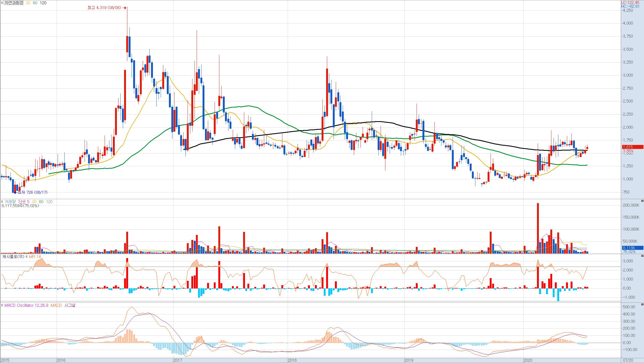Select the green 60 price moving average label
The image size is (644, 363).
click(35, 3)
